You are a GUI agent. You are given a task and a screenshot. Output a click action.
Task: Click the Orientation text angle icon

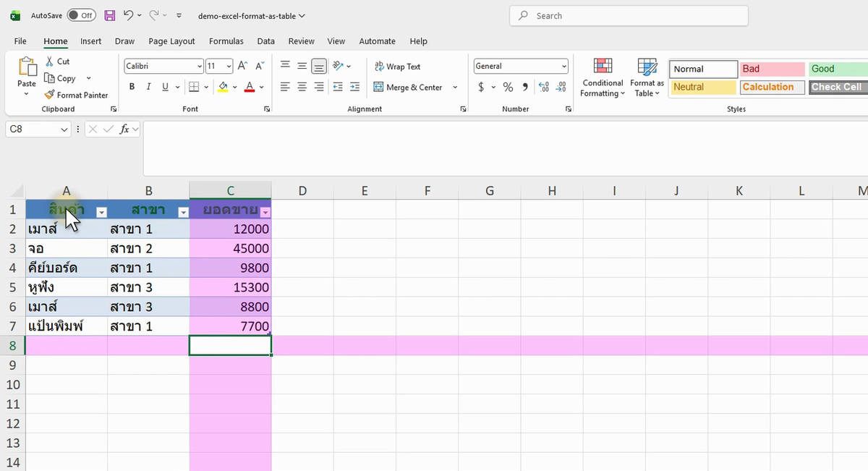click(x=338, y=66)
